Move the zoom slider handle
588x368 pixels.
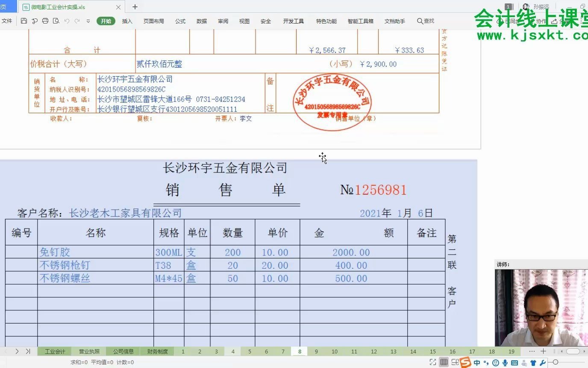(x=556, y=362)
